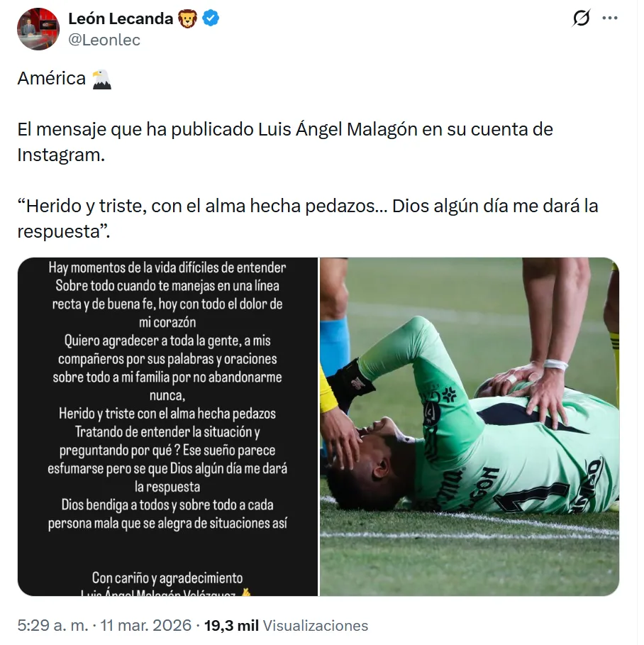Click the 19,3 mil view count

coord(231,625)
